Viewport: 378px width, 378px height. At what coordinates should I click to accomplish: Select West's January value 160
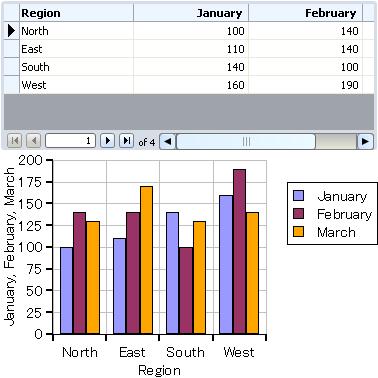(x=191, y=85)
